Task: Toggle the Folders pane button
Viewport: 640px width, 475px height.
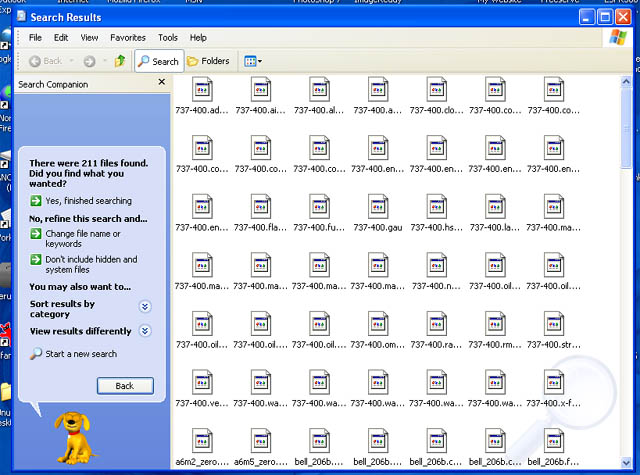Action: pos(208,61)
